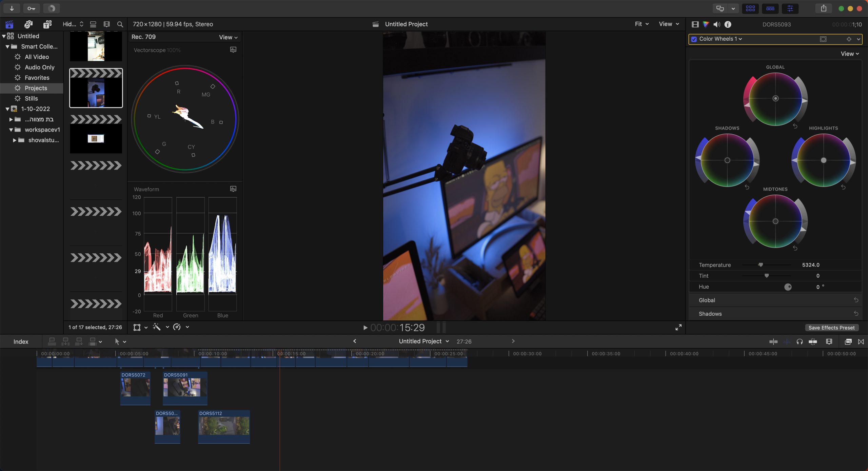The height and width of the screenshot is (471, 868).
Task: Expand the Shadows color section
Action: point(710,314)
